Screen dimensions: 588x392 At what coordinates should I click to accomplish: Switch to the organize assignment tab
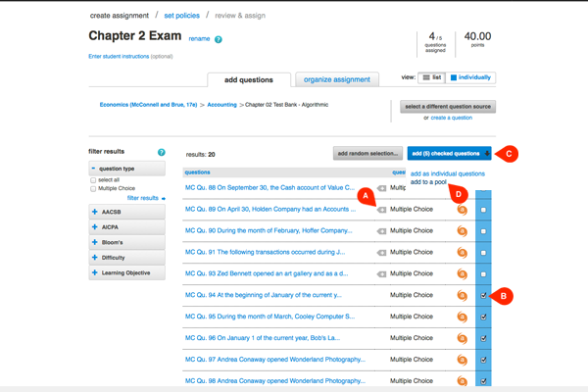pyautogui.click(x=339, y=79)
